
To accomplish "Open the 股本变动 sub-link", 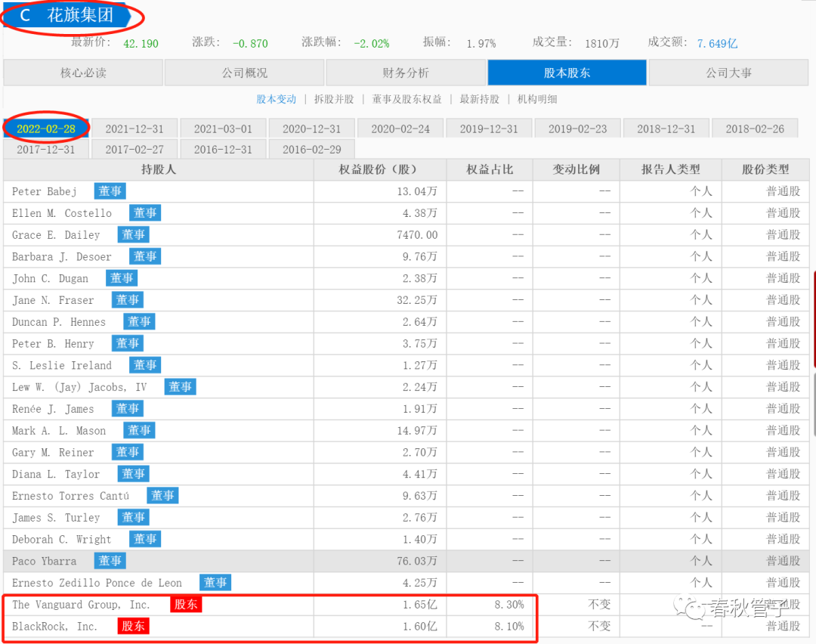I will tap(276, 99).
